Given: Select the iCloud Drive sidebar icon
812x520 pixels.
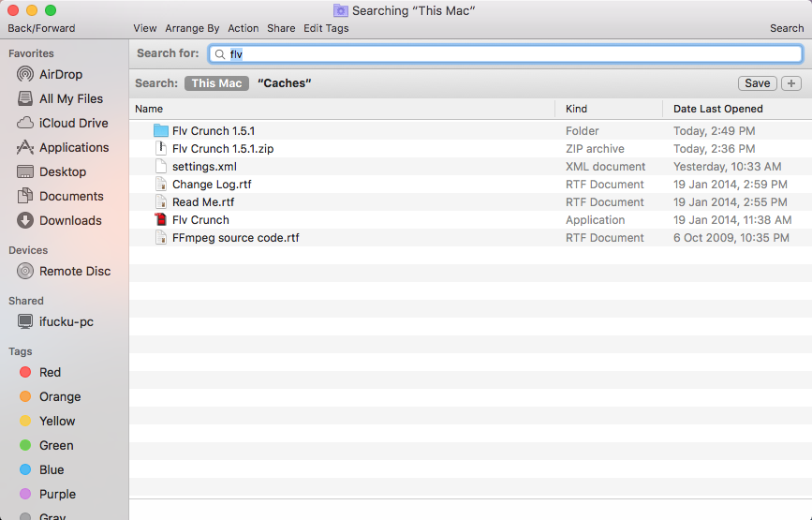Looking at the screenshot, I should (25, 123).
